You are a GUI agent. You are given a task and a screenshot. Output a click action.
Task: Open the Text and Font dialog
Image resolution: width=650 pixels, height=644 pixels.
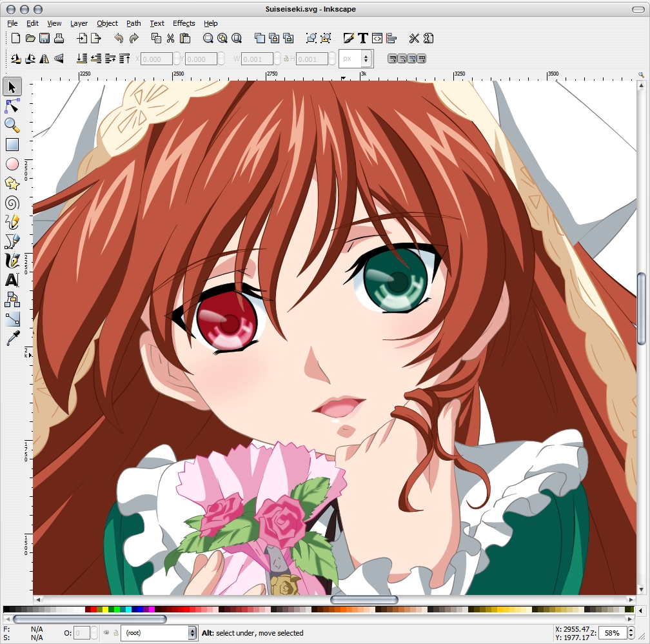tap(362, 38)
